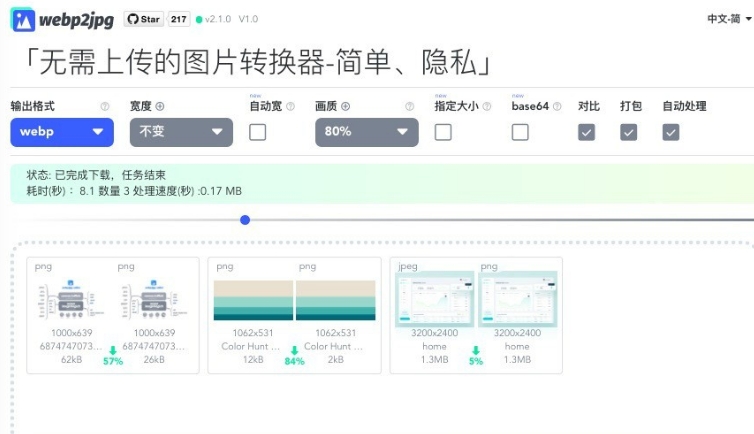Image resolution: width=754 pixels, height=434 pixels.
Task: Uncheck the 打包 checkbox
Action: [x=628, y=132]
